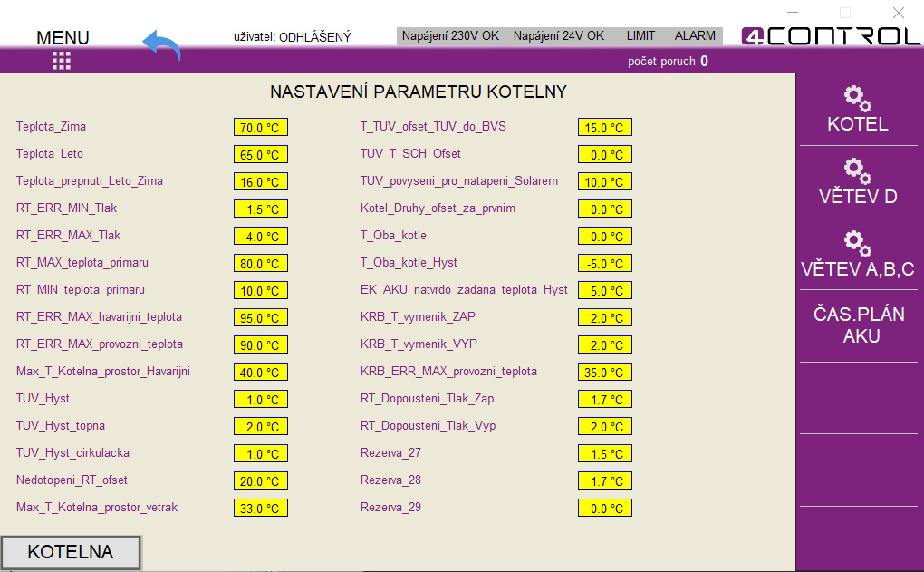The image size is (924, 572).
Task: Edit EK_AKU_natvrdo_zadana_teplota_Hyst value
Action: 604,290
